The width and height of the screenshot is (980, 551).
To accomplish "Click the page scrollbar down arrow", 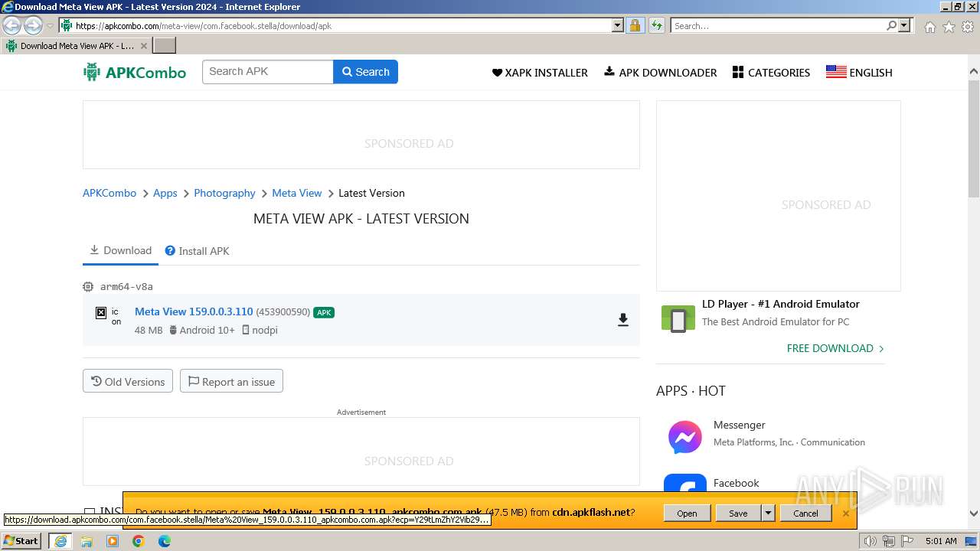I will [974, 514].
